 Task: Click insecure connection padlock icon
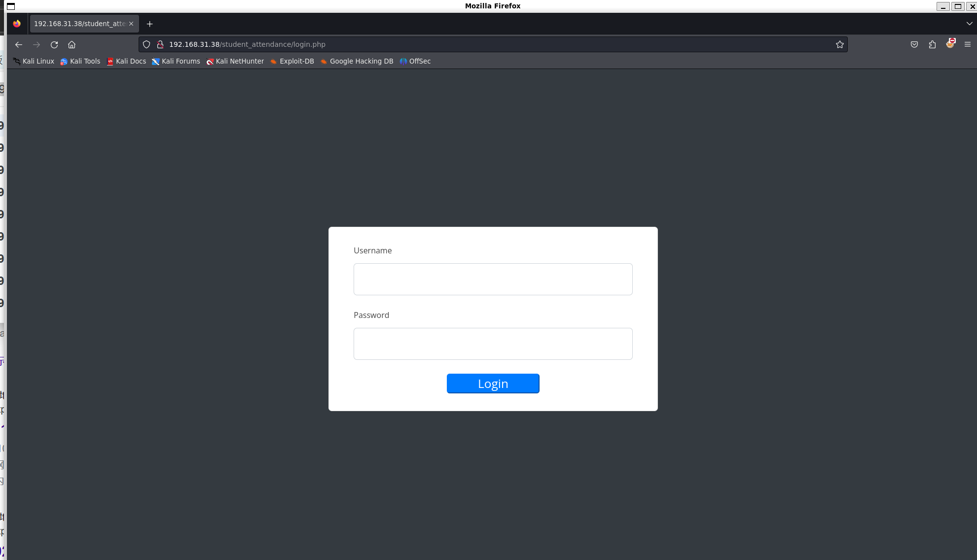[160, 44]
